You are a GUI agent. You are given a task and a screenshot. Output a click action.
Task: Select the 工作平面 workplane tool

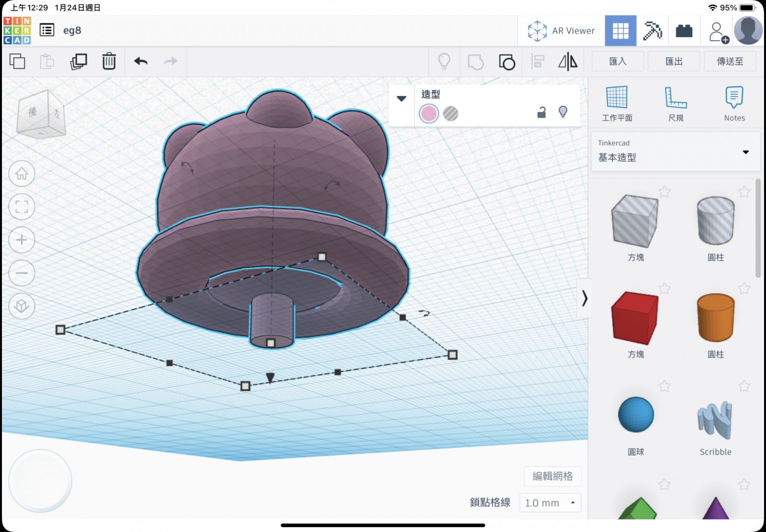(x=617, y=104)
